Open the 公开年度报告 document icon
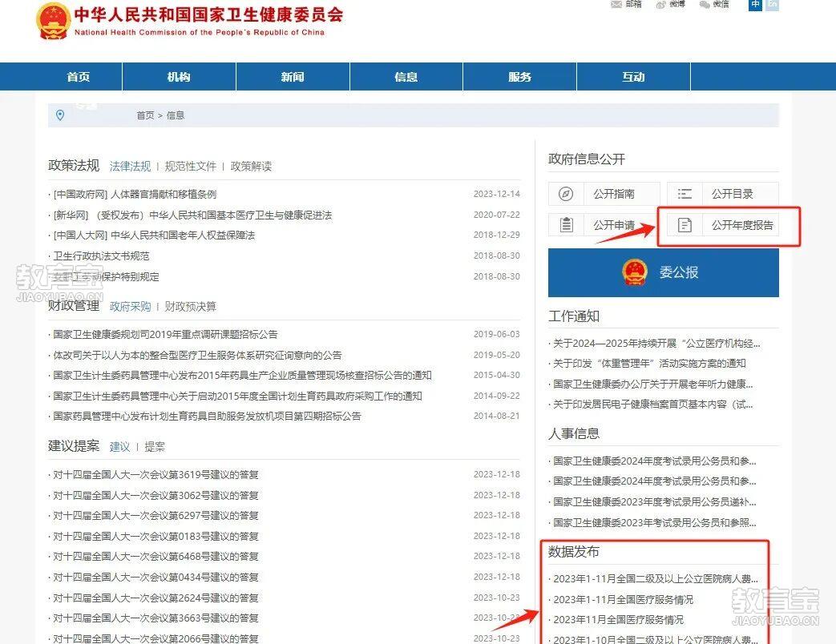The height and width of the screenshot is (644, 836). tap(685, 225)
